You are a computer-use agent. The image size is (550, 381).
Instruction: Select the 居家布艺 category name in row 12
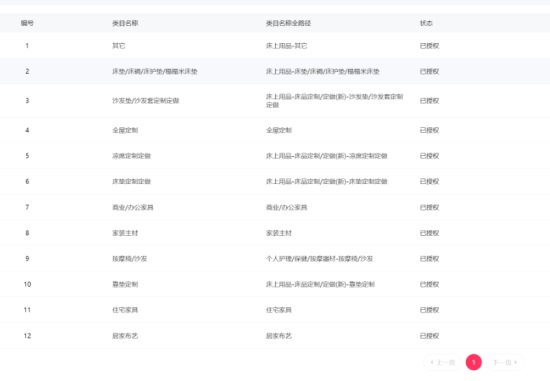click(x=125, y=336)
